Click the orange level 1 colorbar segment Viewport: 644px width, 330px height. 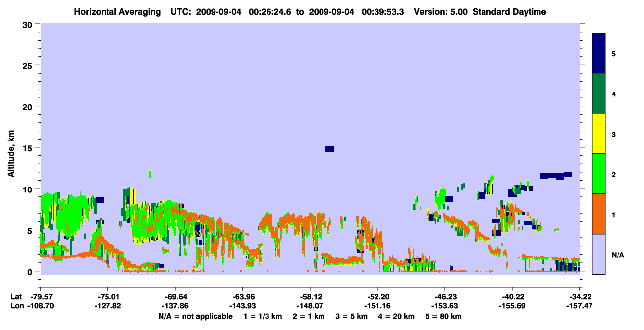tap(599, 214)
